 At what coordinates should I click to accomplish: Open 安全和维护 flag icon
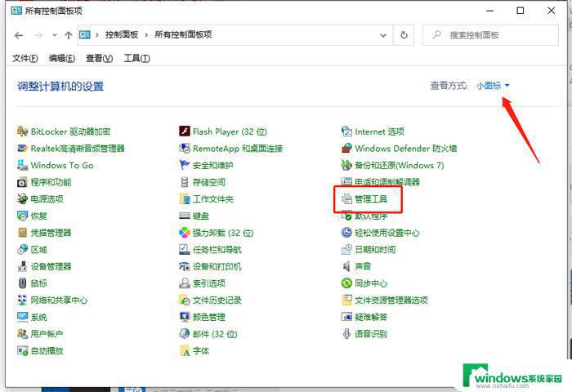[x=185, y=165]
